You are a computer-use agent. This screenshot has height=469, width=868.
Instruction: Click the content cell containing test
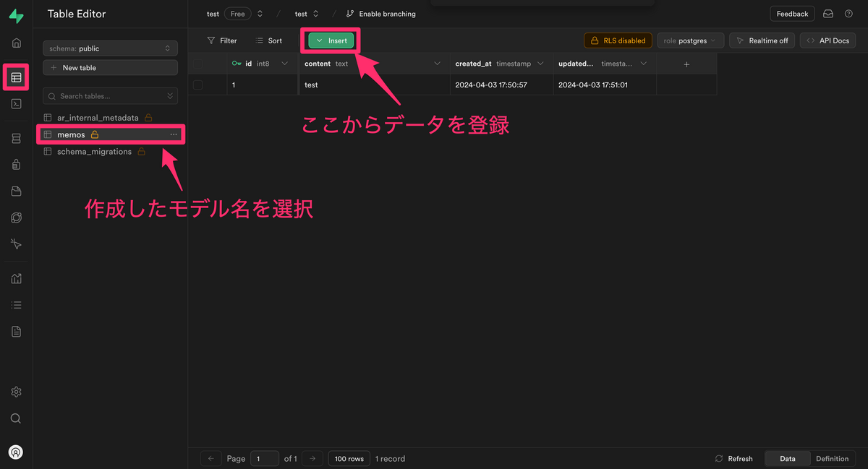pos(375,85)
